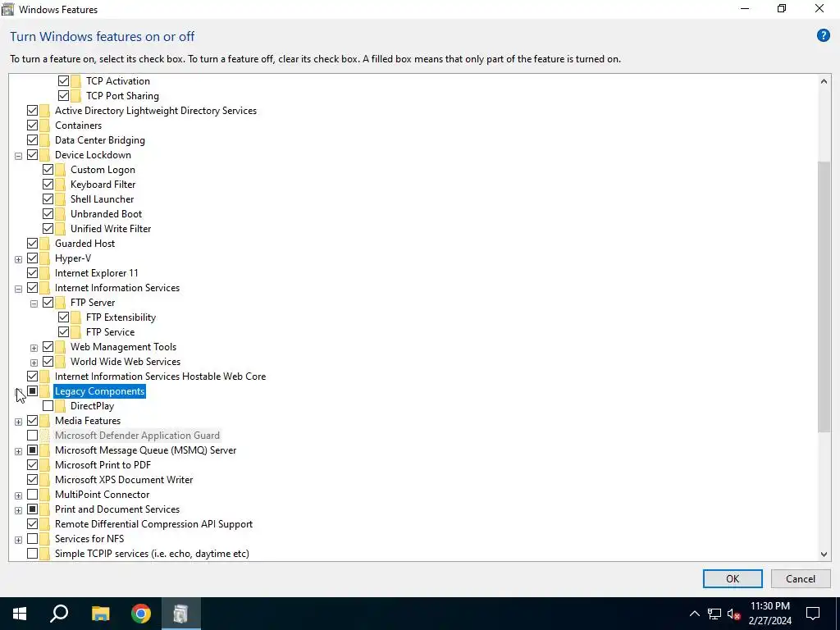Open muted volume tray icon
This screenshot has width=840, height=630.
tap(733, 614)
